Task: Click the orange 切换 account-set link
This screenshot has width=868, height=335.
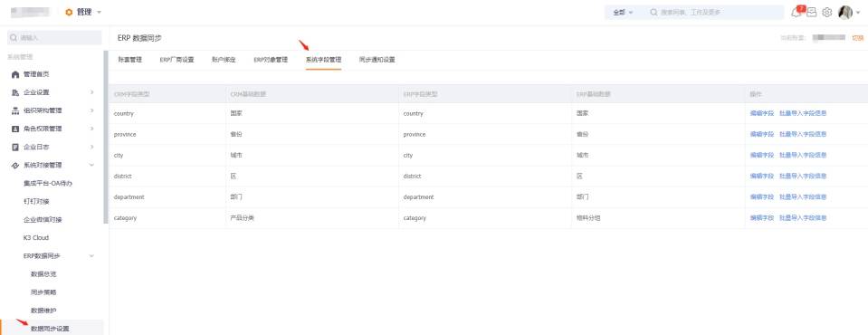Action: pyautogui.click(x=857, y=38)
